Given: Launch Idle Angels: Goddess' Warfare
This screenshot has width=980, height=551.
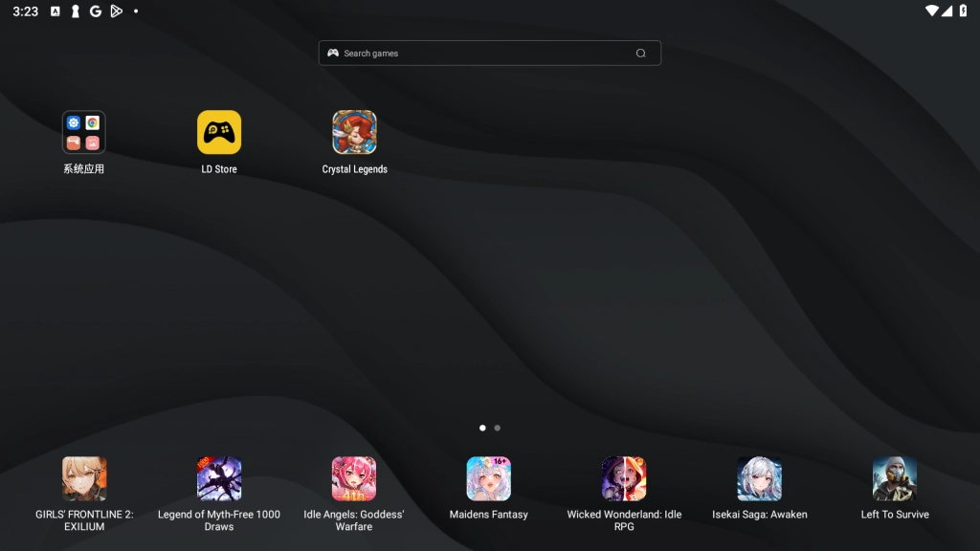Looking at the screenshot, I should (x=353, y=478).
